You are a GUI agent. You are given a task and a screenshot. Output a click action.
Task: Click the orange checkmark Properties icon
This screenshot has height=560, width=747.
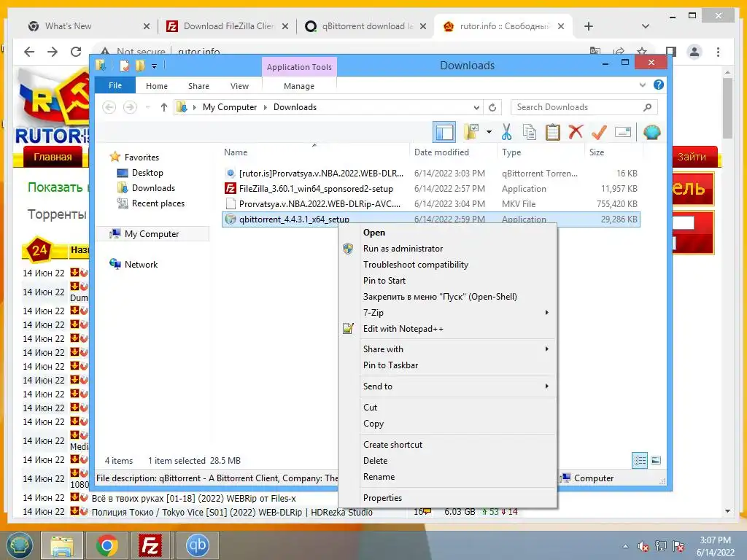599,132
